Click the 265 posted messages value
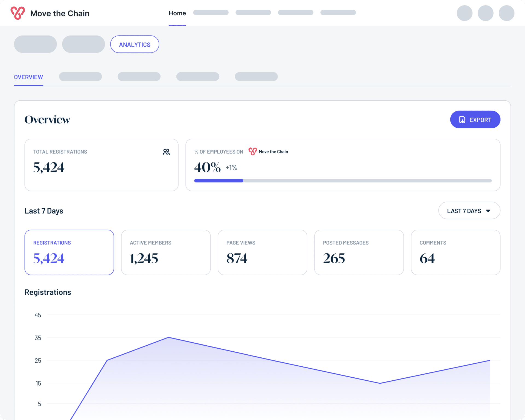Screen dimensions: 525x420 [x=334, y=258]
